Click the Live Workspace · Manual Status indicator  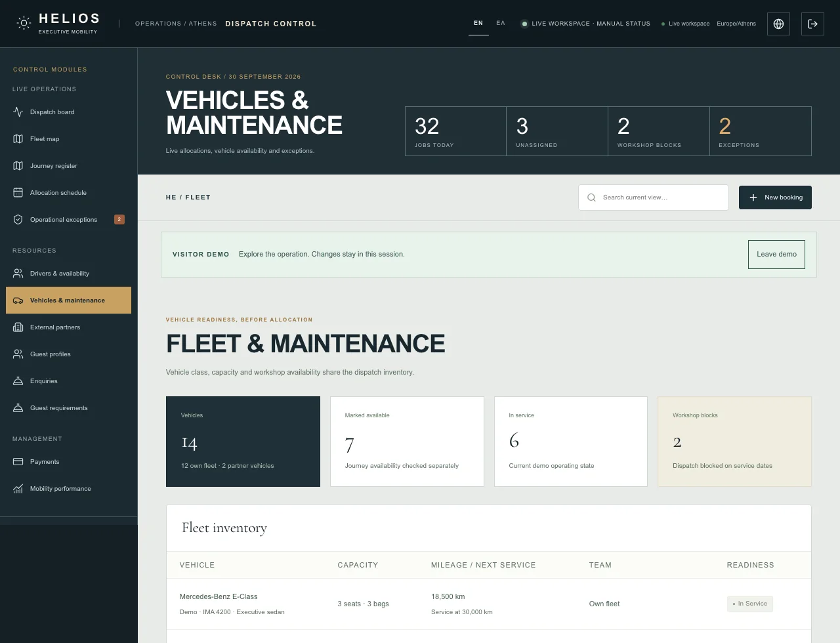[585, 24]
